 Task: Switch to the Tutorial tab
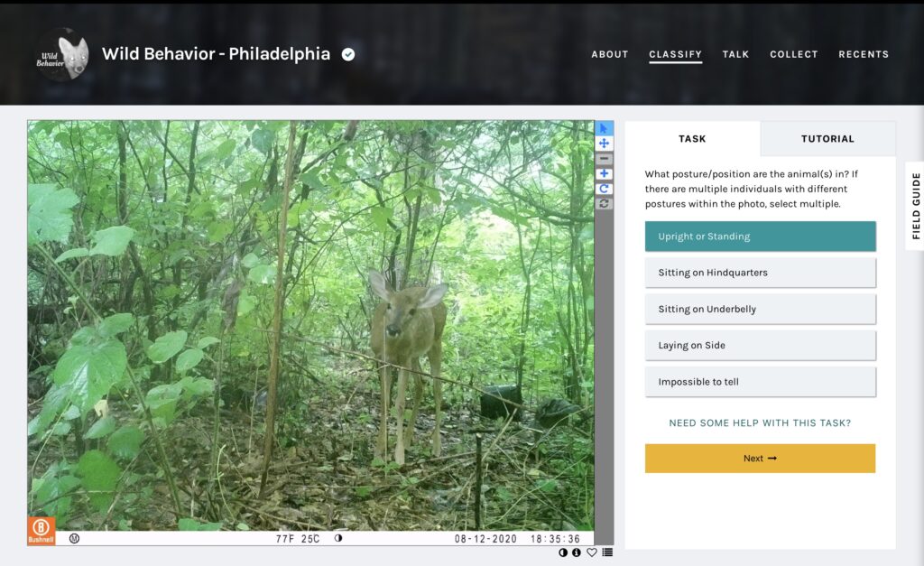827,139
